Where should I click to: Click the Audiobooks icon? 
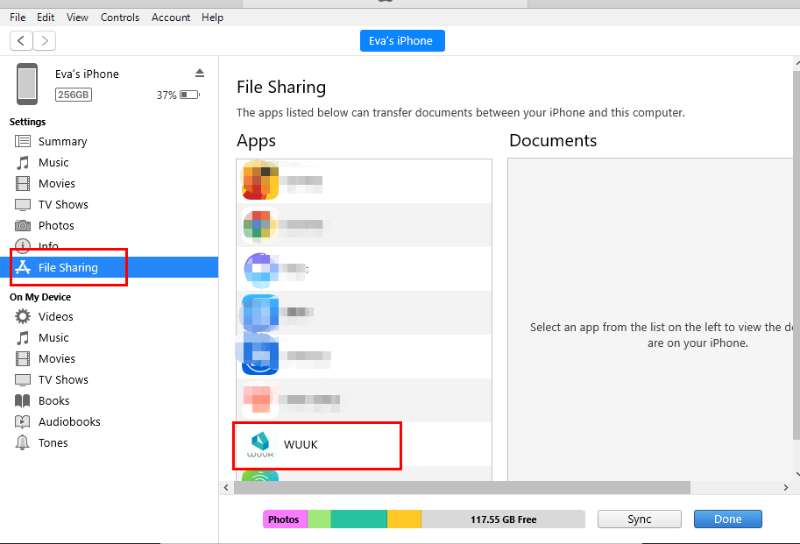22,422
